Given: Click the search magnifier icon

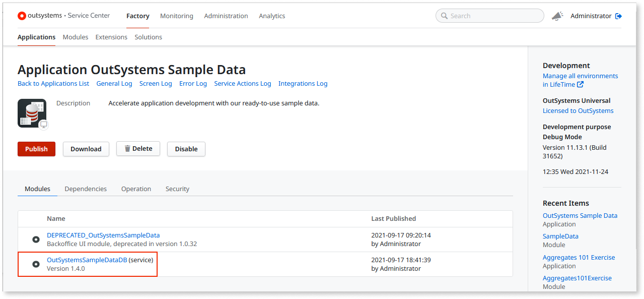Looking at the screenshot, I should 444,16.
